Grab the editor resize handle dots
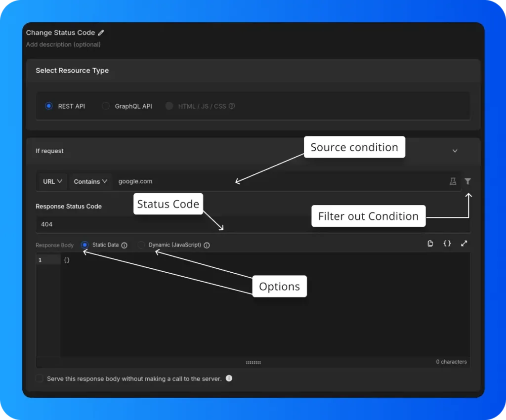 253,363
